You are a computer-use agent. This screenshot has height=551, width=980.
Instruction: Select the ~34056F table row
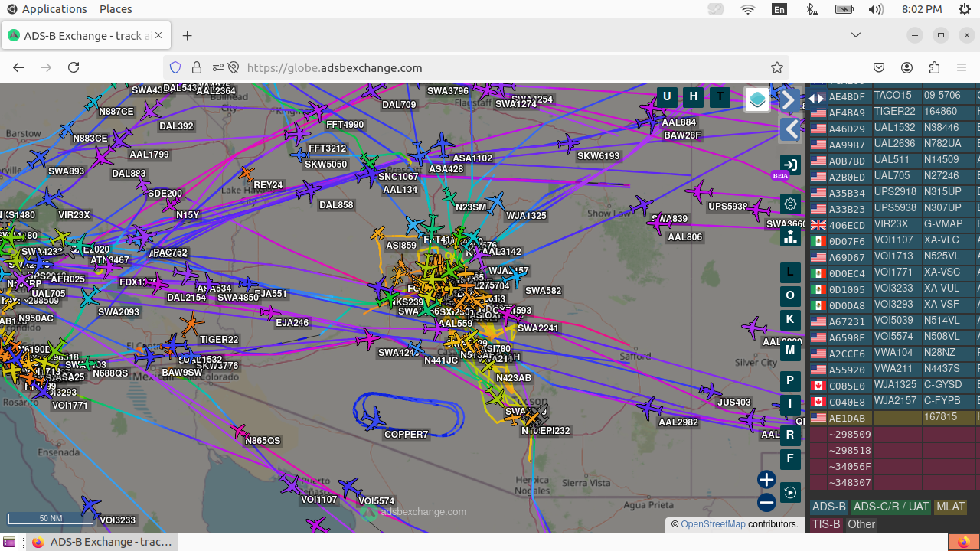[894, 467]
